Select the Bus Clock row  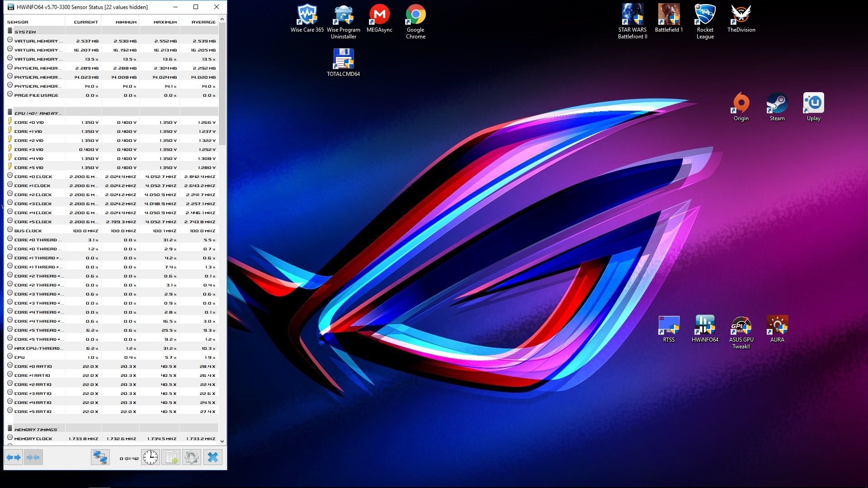point(112,230)
